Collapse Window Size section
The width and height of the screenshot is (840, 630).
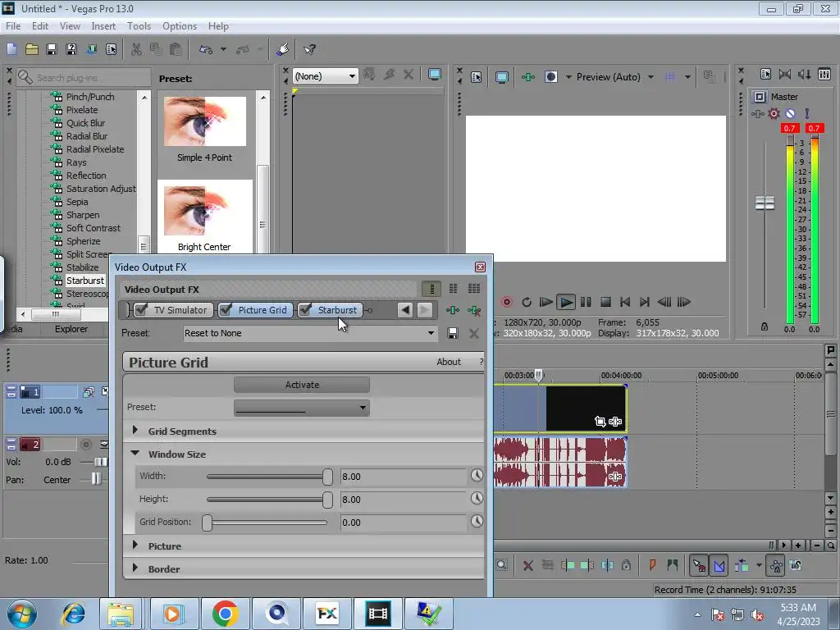[135, 453]
